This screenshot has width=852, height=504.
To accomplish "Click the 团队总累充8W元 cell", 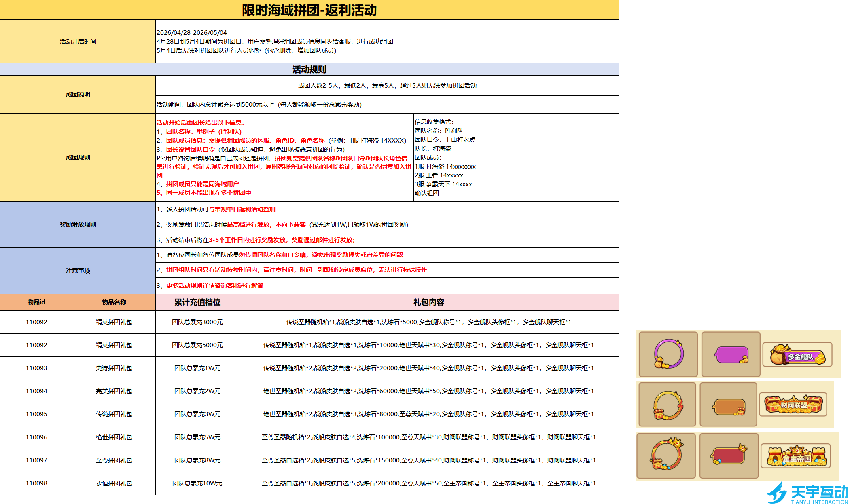I will coord(197,460).
